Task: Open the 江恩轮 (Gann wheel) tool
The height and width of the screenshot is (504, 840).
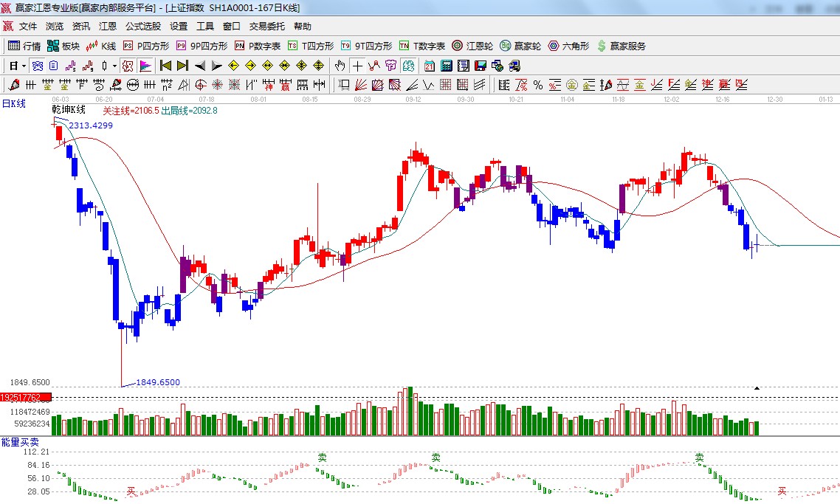Action: (x=472, y=46)
